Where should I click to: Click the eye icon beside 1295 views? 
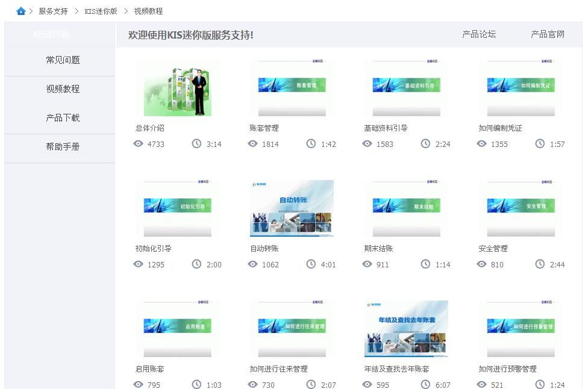(139, 264)
